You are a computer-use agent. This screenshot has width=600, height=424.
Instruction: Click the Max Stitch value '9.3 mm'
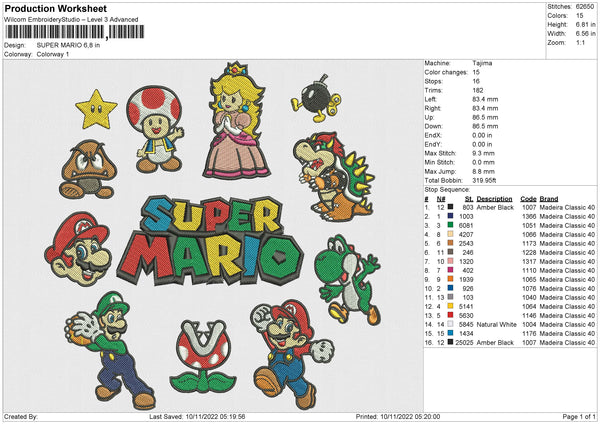coord(483,153)
